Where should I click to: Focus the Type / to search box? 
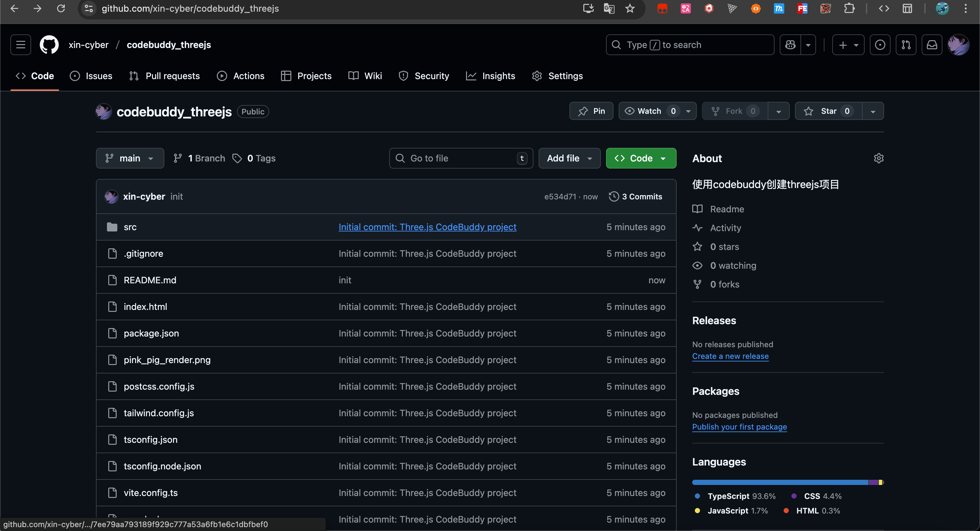tap(690, 45)
